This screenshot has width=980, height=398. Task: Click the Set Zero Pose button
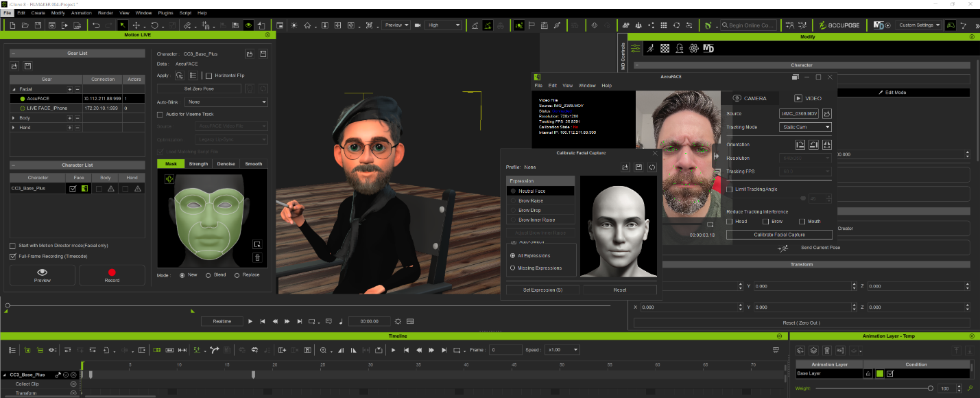199,89
